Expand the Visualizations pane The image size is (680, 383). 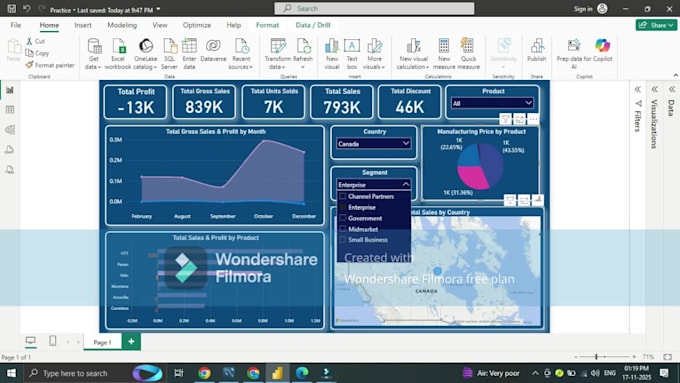(654, 89)
